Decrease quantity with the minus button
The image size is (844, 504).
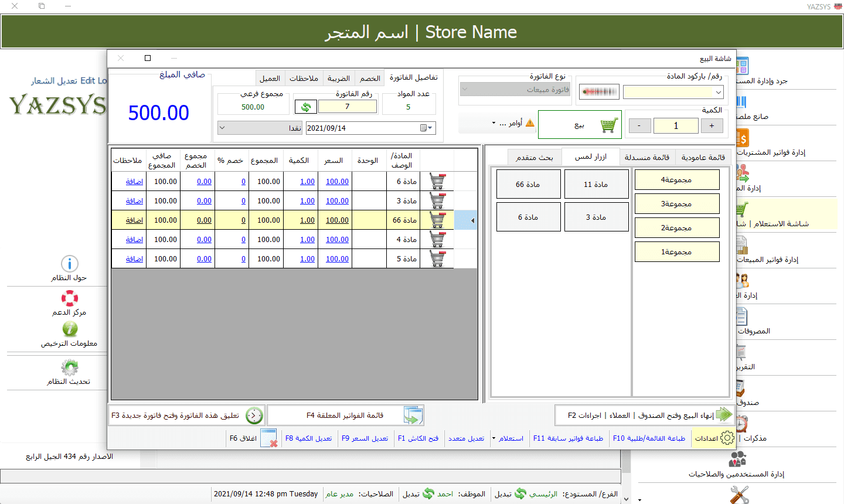click(x=639, y=125)
